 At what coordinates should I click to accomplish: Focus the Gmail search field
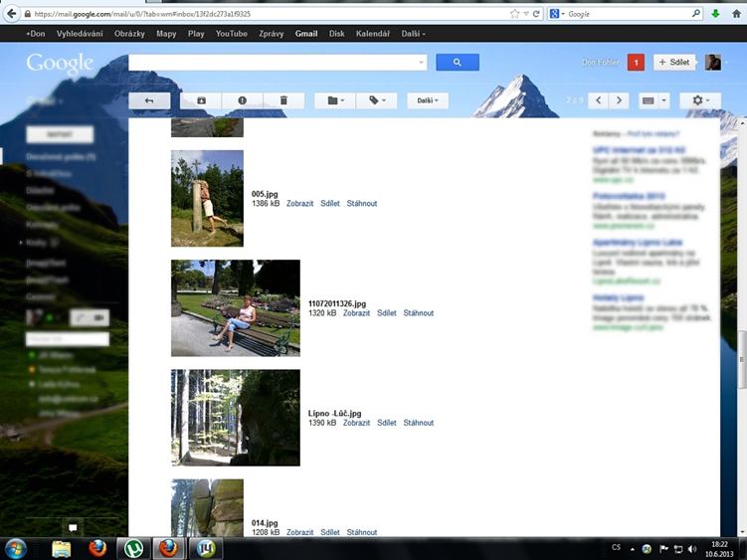(x=273, y=63)
